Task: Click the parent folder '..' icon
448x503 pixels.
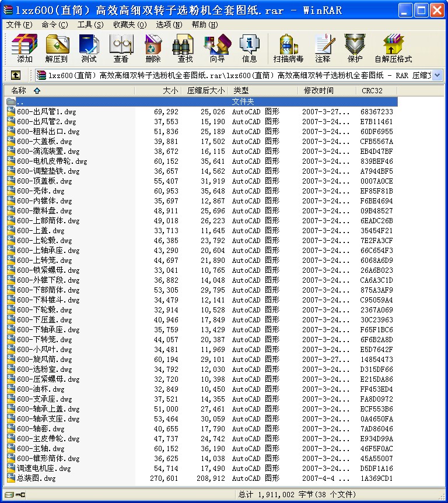Action: pos(11,101)
